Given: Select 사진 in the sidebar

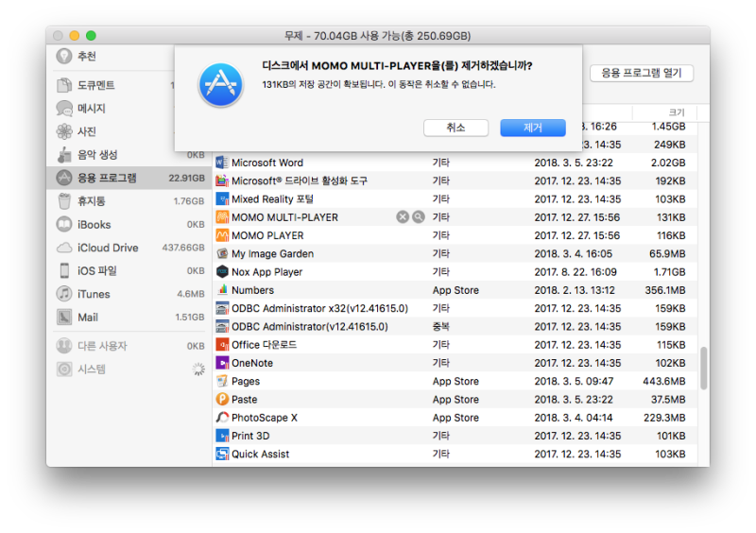Looking at the screenshot, I should (x=129, y=131).
